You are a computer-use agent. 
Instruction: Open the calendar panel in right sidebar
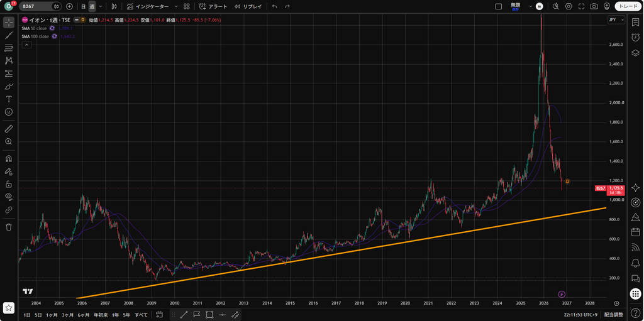pyautogui.click(x=635, y=232)
